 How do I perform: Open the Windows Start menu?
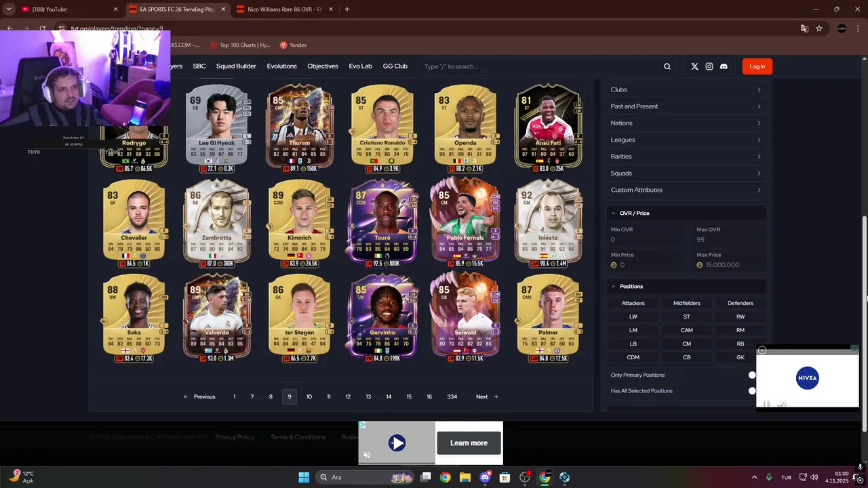pos(304,477)
